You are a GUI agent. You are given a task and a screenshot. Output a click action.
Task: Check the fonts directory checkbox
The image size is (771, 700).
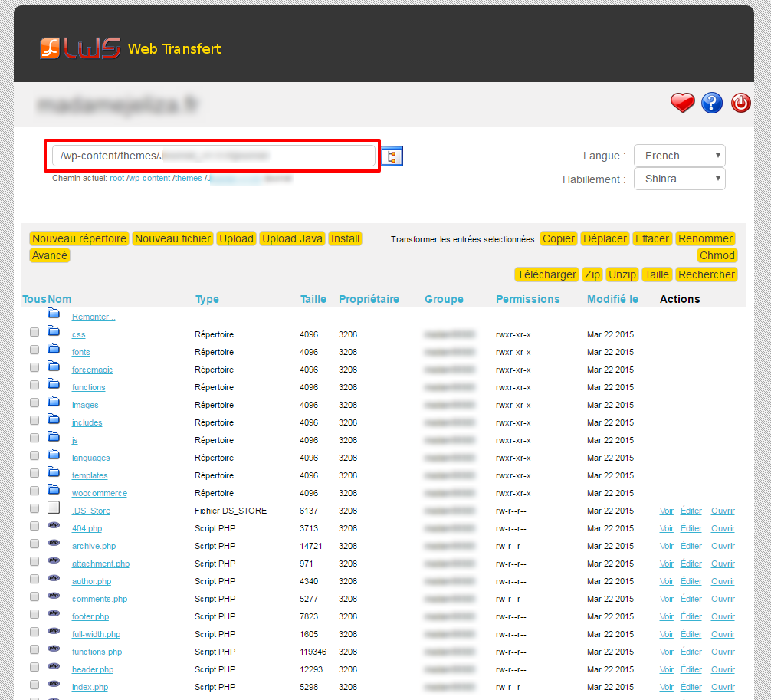point(34,350)
